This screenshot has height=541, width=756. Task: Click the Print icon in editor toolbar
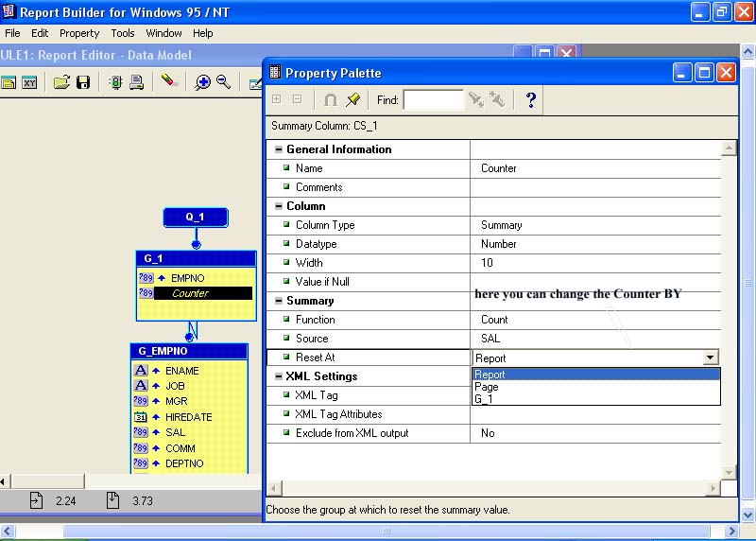point(137,82)
